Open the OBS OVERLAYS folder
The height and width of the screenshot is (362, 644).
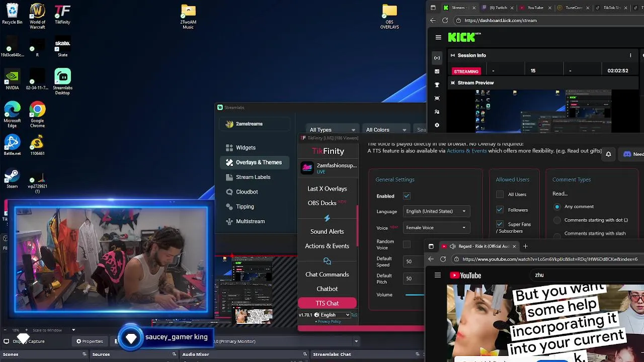click(x=389, y=16)
